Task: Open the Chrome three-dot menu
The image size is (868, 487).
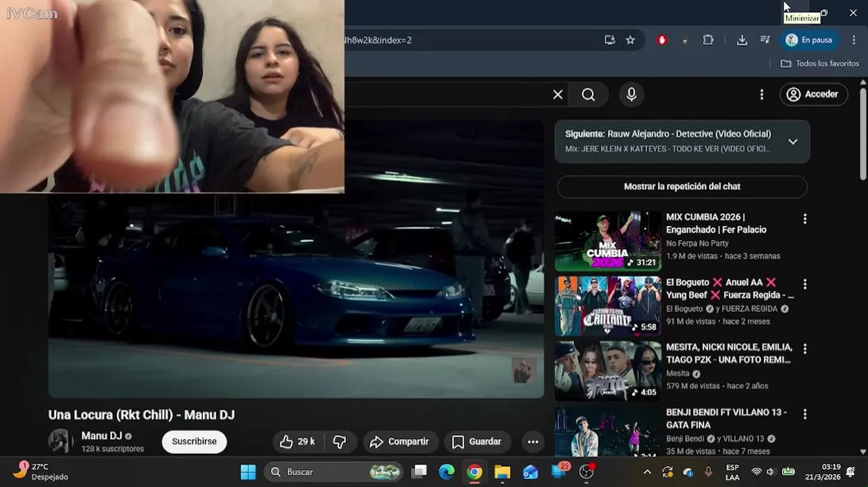Action: tap(854, 40)
